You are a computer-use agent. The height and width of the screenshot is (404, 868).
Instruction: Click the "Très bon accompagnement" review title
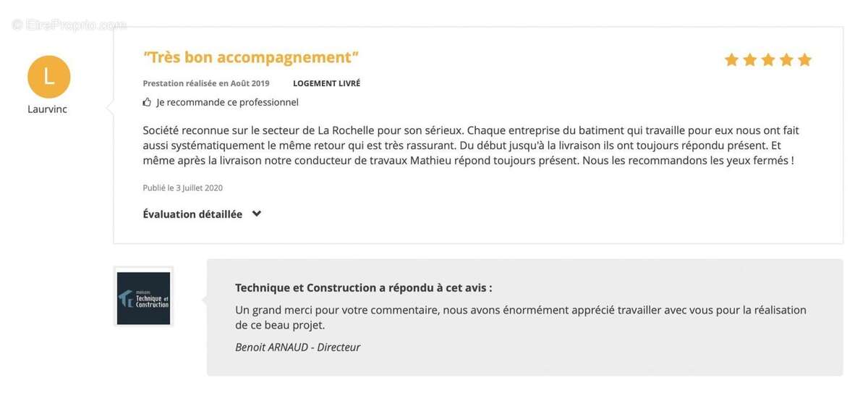(251, 57)
